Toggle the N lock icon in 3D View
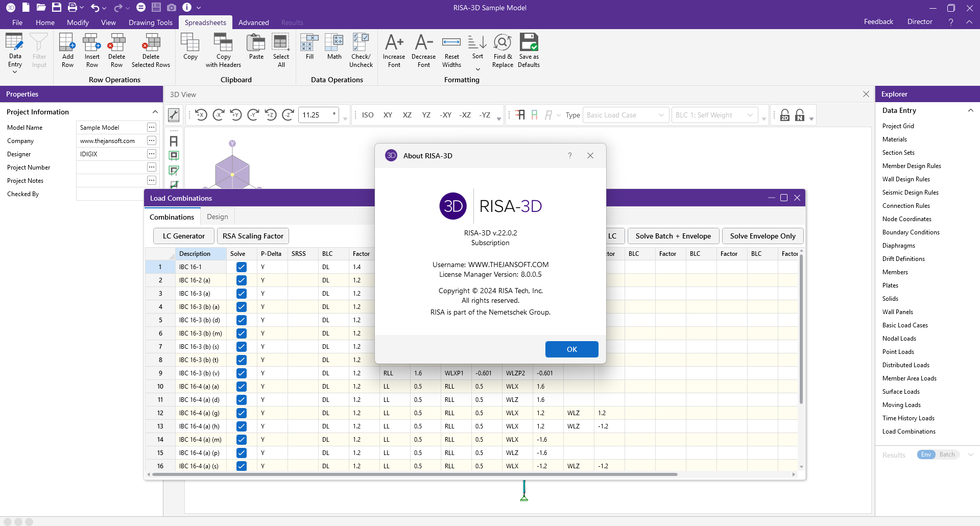This screenshot has height=526, width=980. point(800,115)
